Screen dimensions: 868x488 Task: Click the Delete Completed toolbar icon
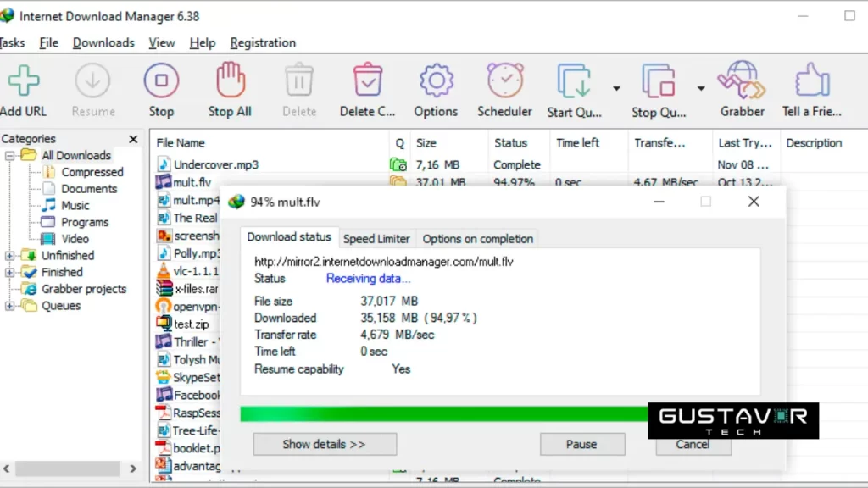click(367, 81)
